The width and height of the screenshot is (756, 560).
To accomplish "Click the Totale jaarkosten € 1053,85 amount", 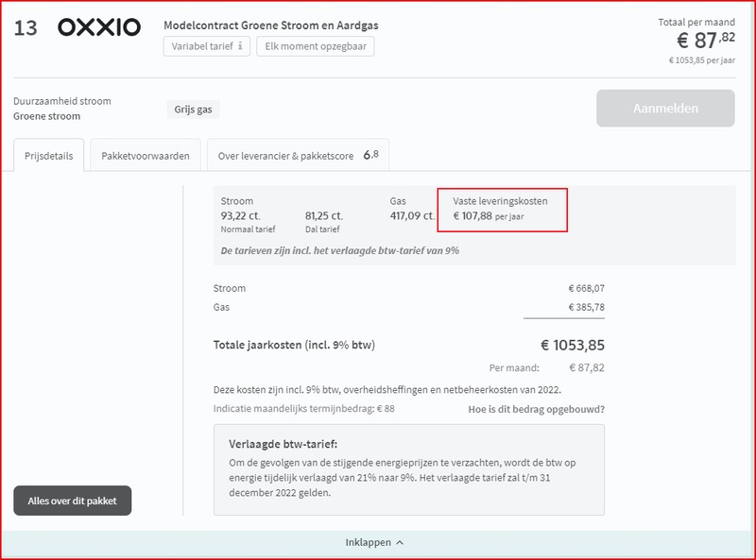I will (x=572, y=345).
